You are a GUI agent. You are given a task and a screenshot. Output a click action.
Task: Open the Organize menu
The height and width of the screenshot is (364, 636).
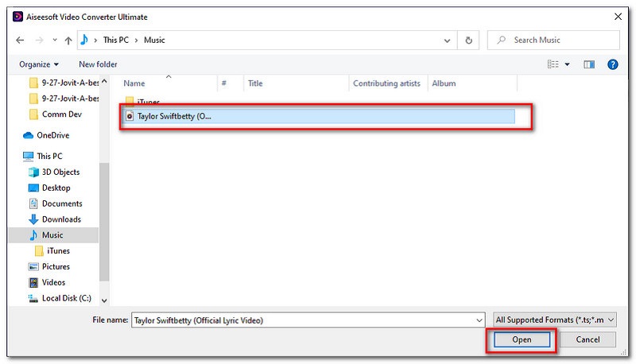pos(39,64)
